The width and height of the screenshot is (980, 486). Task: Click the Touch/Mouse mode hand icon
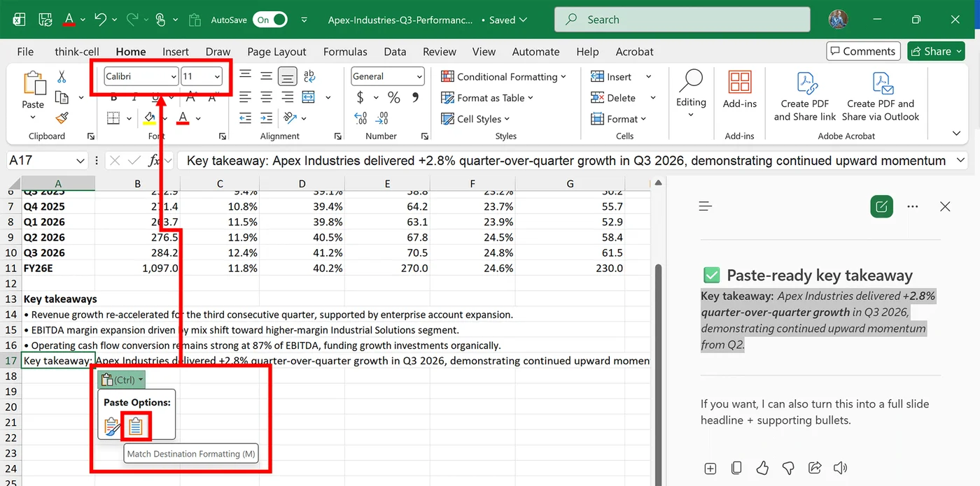[x=160, y=20]
